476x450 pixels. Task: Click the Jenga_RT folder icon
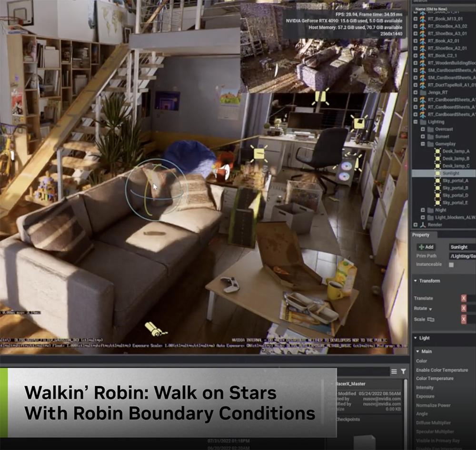coord(422,93)
